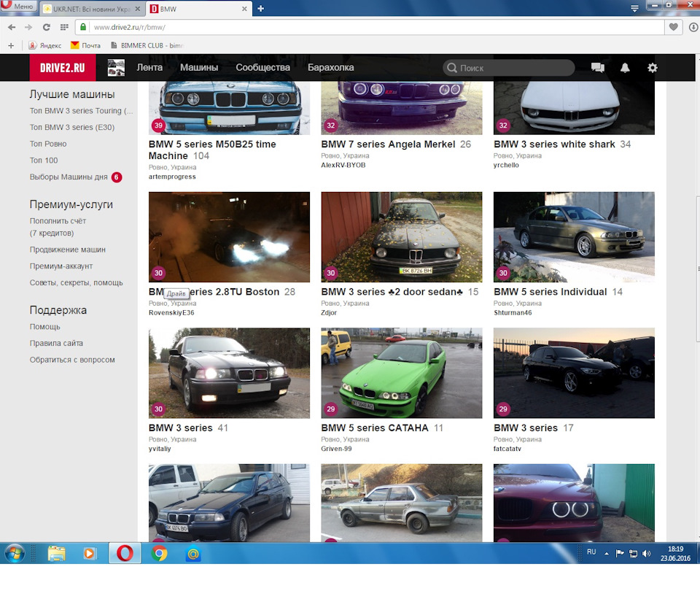Open the Windows Start button

coord(15,554)
